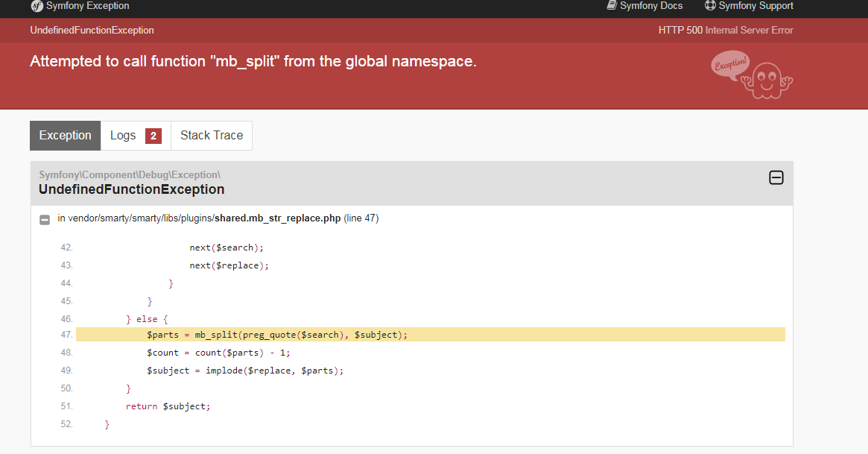Screen dimensions: 868x454
Task: Click the shared.mb_str_replace.php file name
Action: click(277, 218)
